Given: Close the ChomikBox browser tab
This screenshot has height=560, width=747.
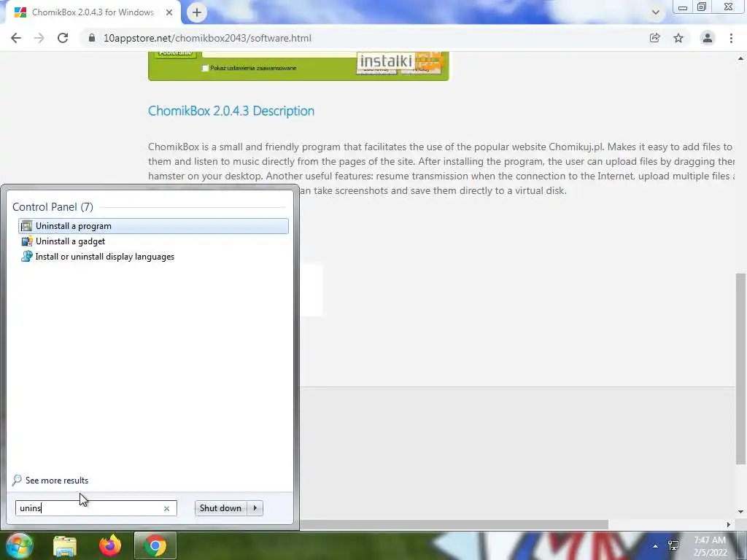Looking at the screenshot, I should tap(169, 12).
